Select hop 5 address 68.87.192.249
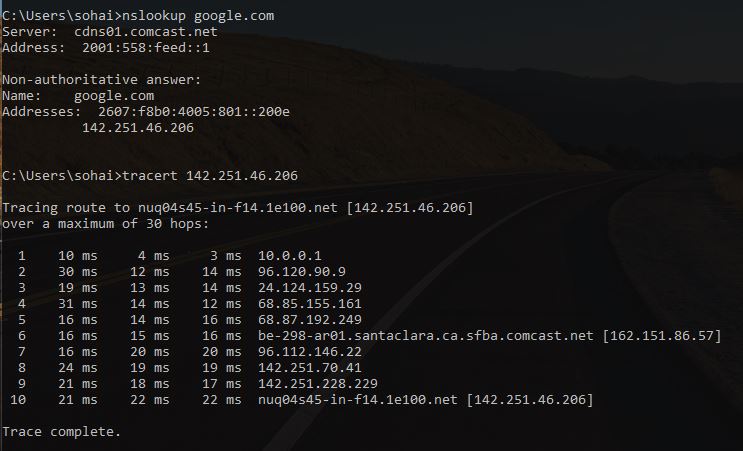The height and width of the screenshot is (451, 743). (x=310, y=320)
